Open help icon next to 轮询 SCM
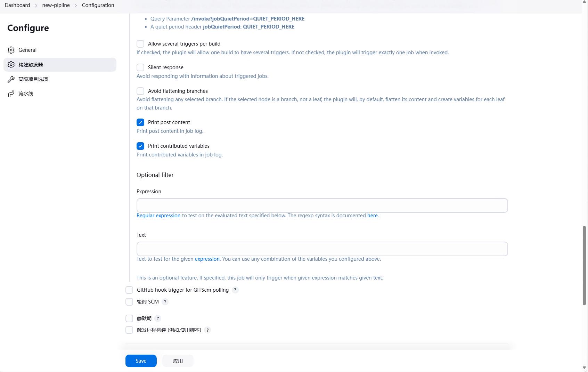588x372 pixels. (165, 302)
